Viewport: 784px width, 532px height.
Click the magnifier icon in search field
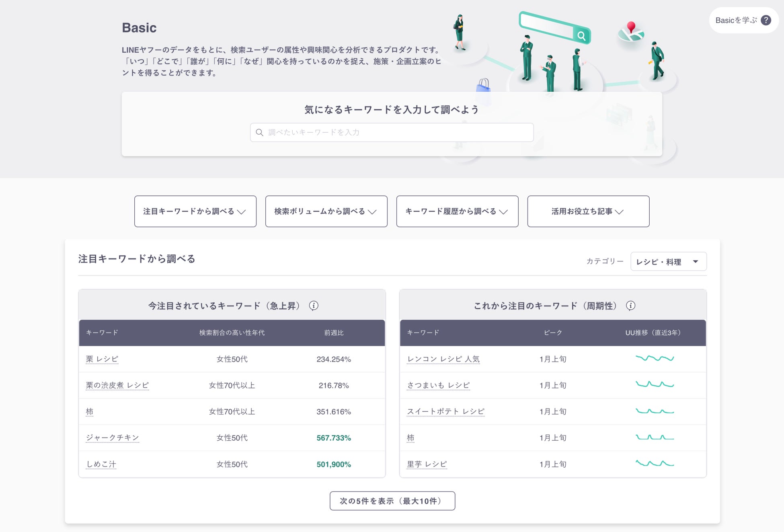[260, 132]
